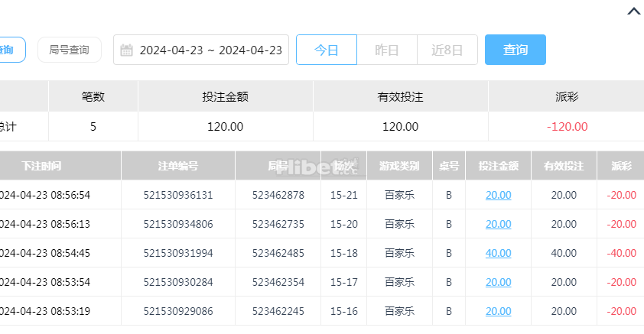The height and width of the screenshot is (334, 644).
Task: Select the 今日 tab
Action: pos(327,50)
